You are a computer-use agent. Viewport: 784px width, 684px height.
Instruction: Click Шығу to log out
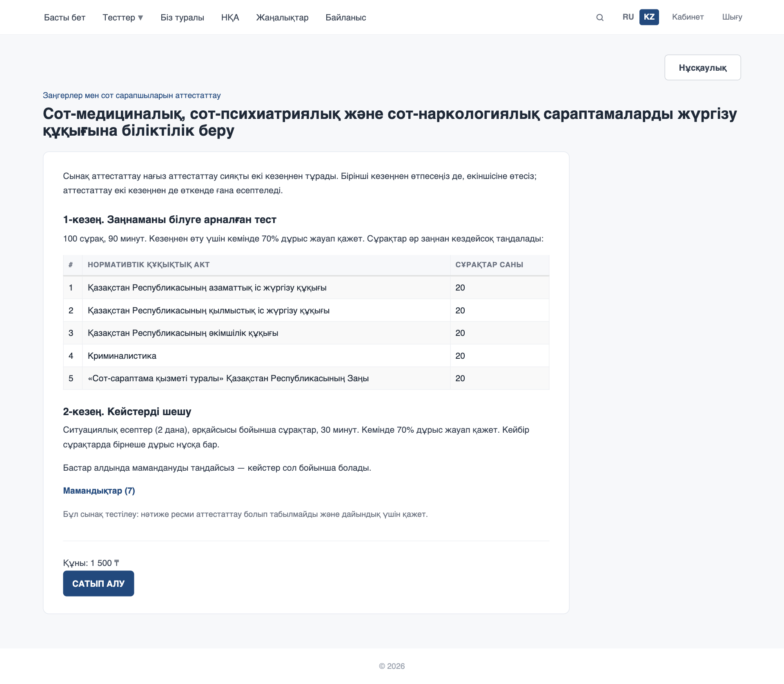pyautogui.click(x=732, y=17)
